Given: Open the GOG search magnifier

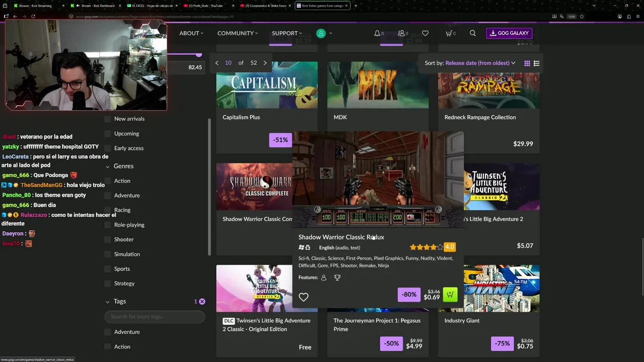Looking at the screenshot, I should (x=472, y=33).
